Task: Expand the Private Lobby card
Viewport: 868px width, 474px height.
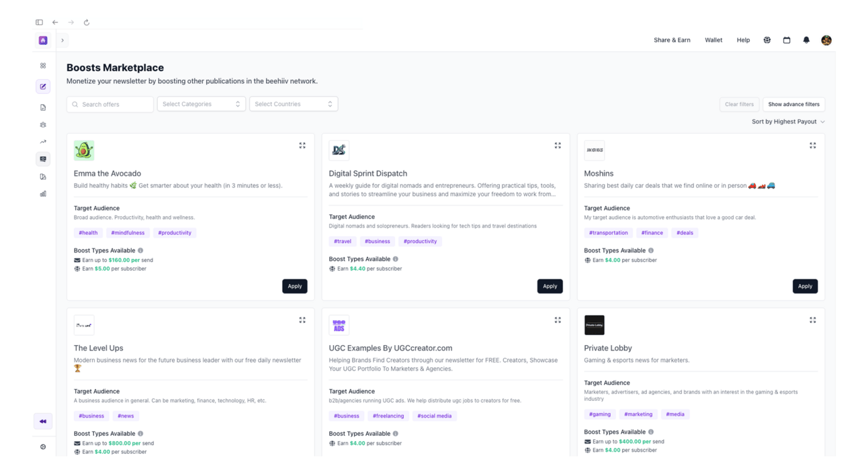Action: click(813, 320)
